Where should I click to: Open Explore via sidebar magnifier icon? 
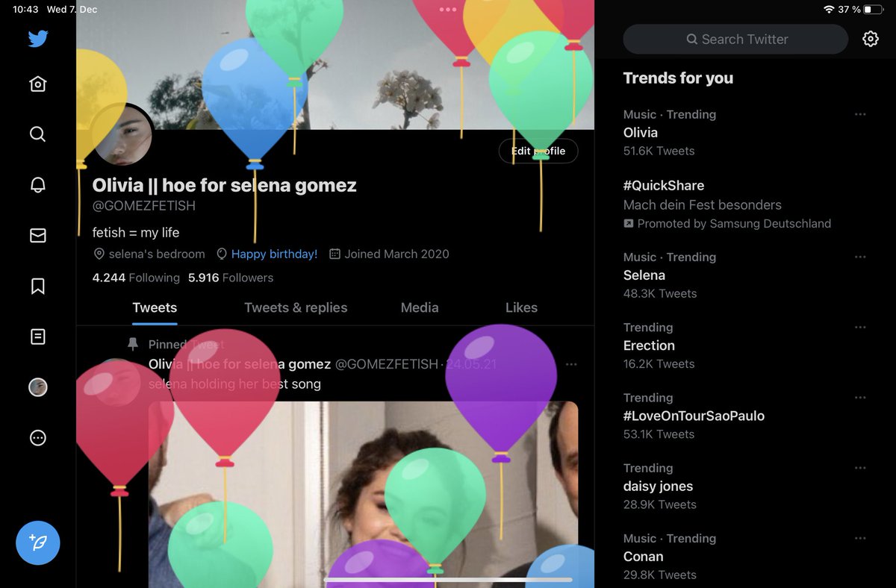[38, 134]
